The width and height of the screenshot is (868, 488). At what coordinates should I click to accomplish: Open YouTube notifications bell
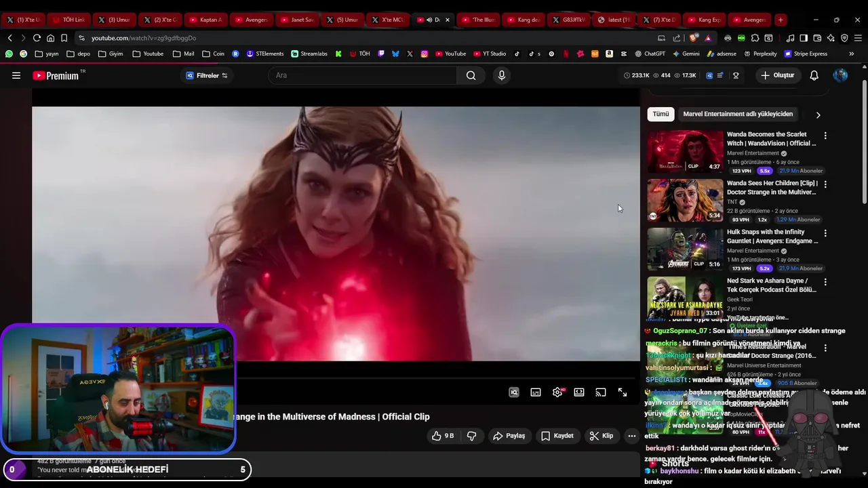point(814,75)
